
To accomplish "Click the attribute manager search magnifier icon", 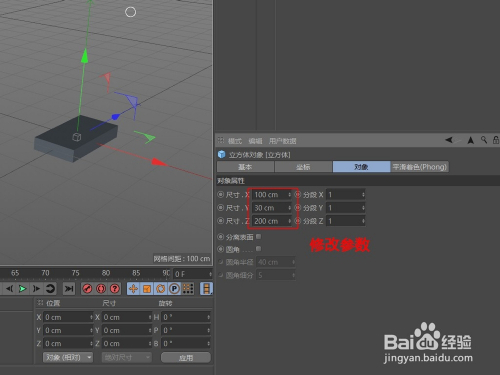I will click(x=484, y=140).
